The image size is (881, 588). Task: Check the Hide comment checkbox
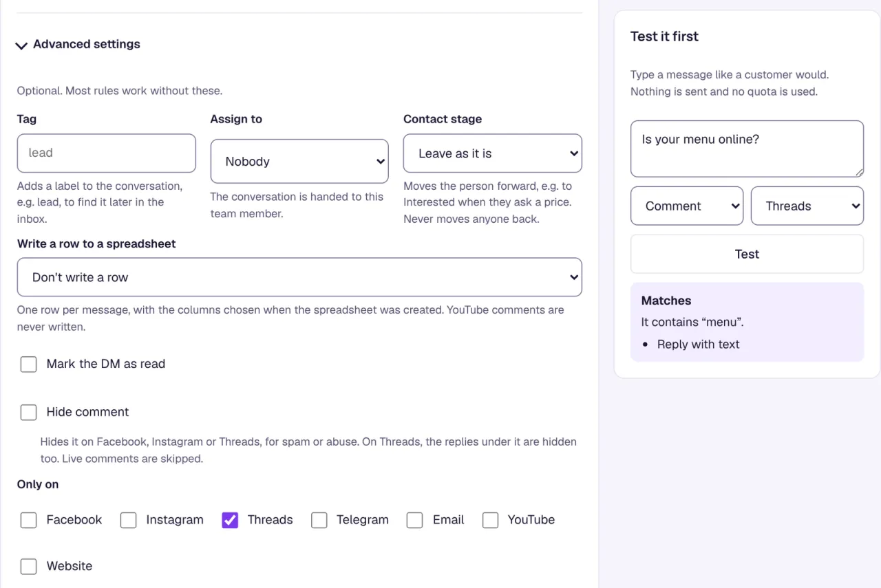click(28, 412)
